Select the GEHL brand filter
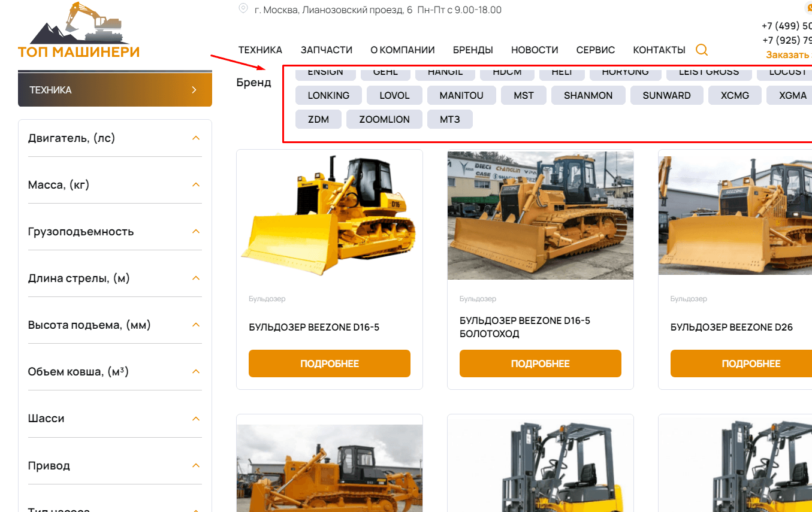The width and height of the screenshot is (812, 512). tap(385, 73)
